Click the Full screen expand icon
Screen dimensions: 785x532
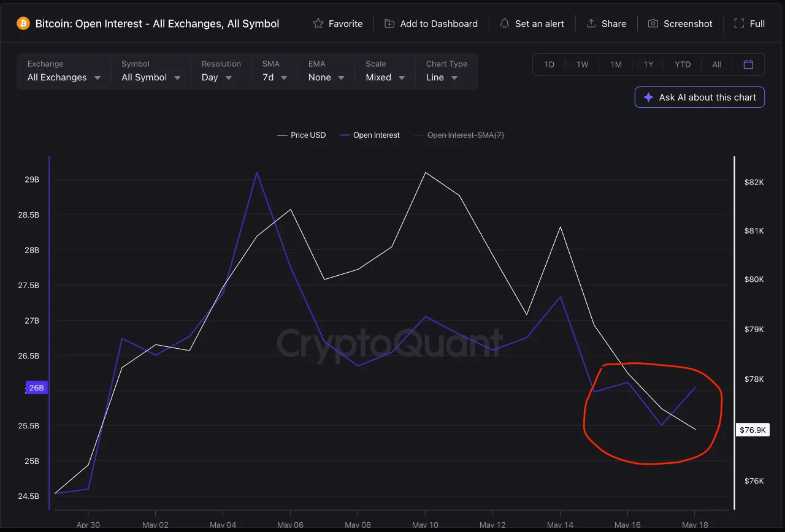point(739,23)
